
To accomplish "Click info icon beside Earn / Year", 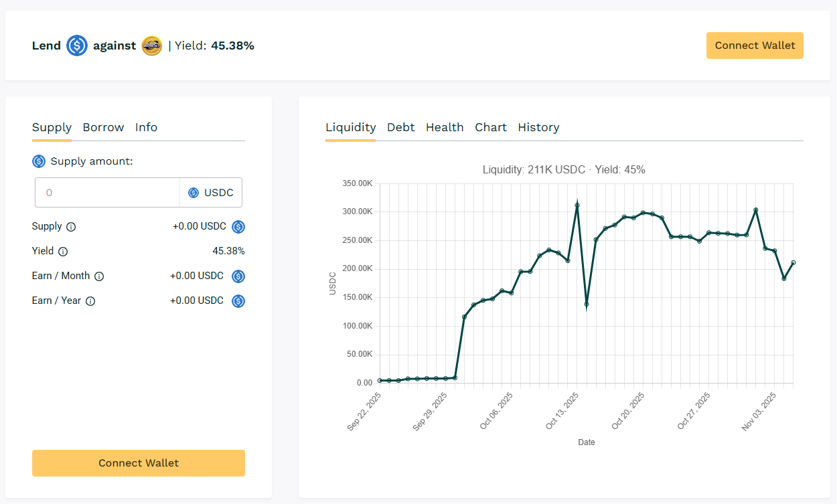I will [x=90, y=301].
